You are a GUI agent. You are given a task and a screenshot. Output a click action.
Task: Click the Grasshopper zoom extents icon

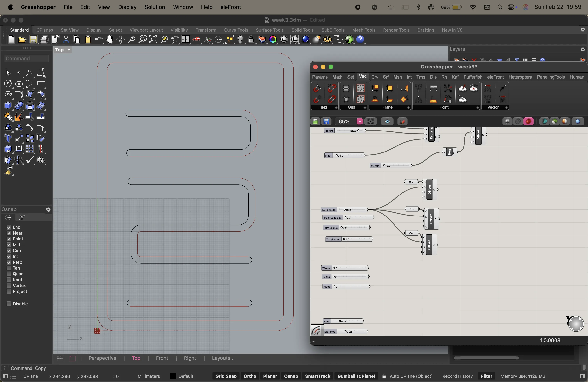[371, 122]
